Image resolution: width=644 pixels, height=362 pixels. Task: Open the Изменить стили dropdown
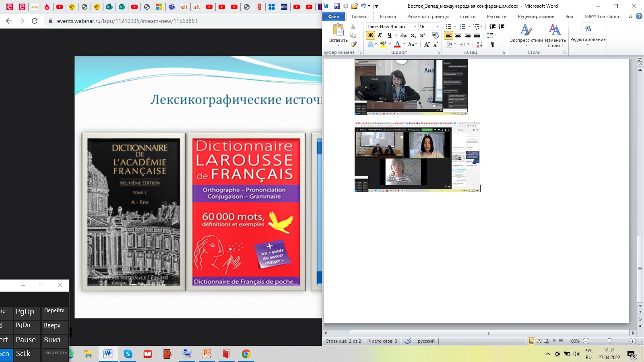(x=555, y=35)
